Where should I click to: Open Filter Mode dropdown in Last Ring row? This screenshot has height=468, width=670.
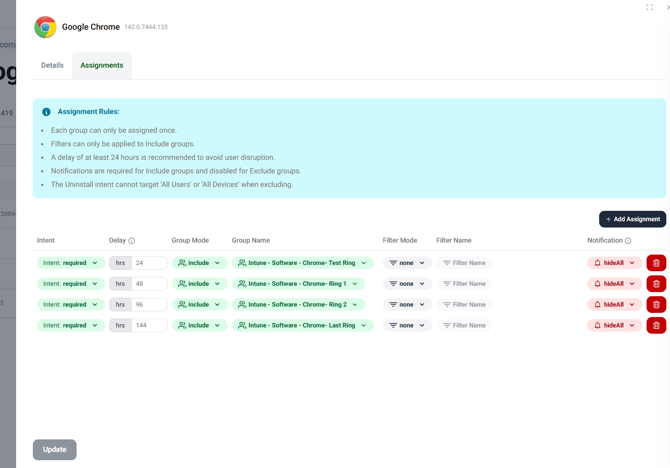point(407,325)
